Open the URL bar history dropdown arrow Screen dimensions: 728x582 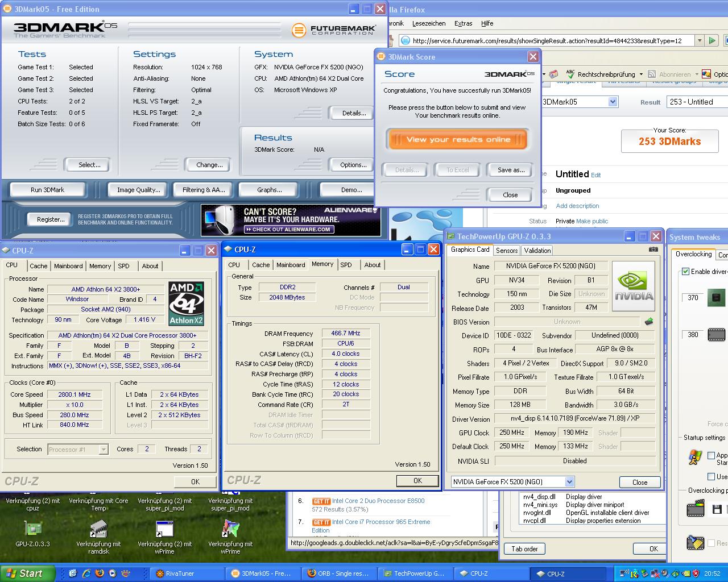[x=700, y=40]
